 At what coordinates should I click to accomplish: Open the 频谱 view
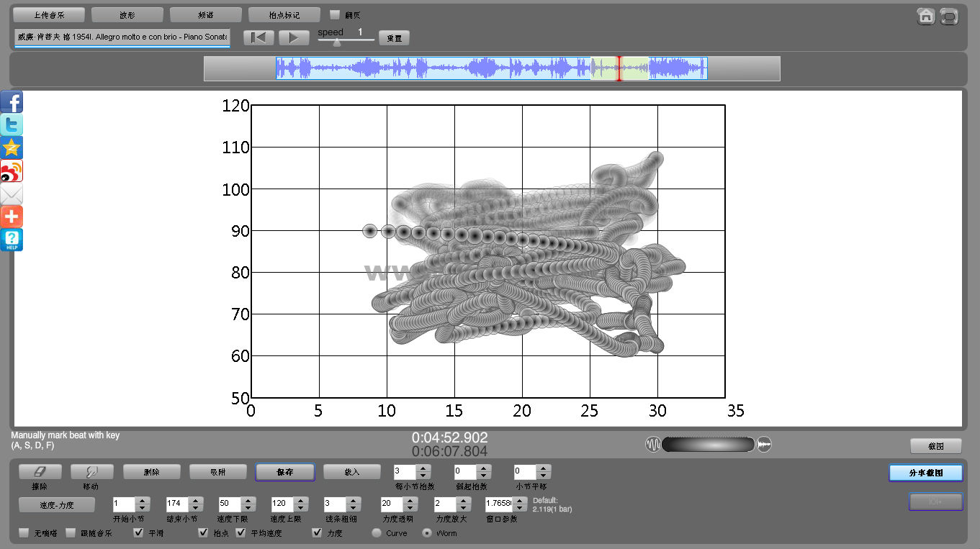[x=205, y=14]
